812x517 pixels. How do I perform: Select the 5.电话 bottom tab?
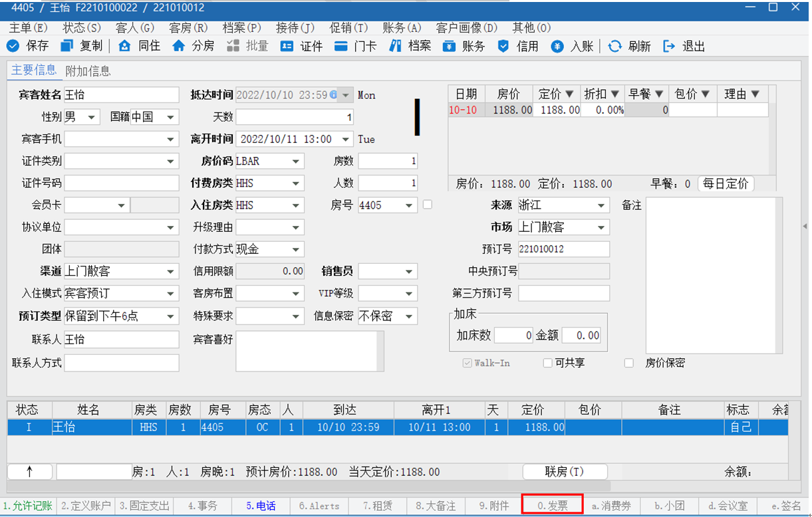(261, 506)
